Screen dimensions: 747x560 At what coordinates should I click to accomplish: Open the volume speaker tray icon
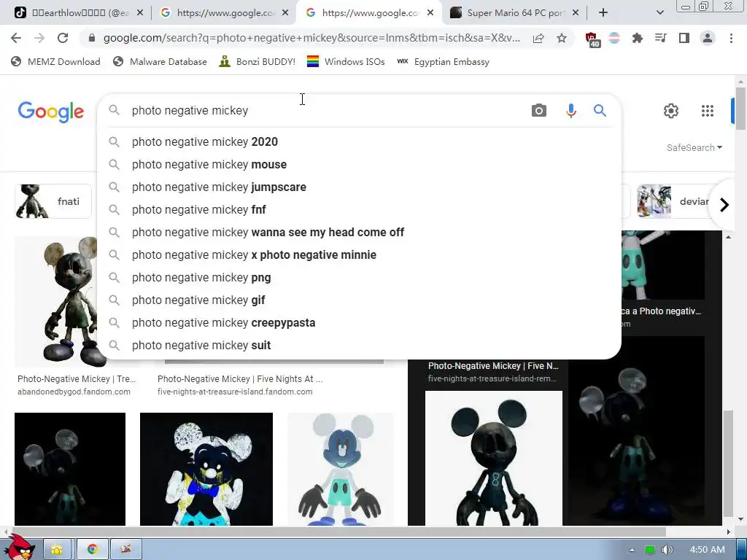tap(667, 550)
